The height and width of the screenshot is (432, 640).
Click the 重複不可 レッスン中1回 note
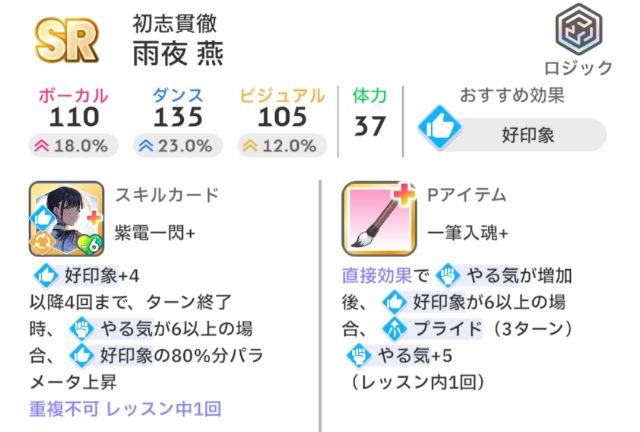125,407
